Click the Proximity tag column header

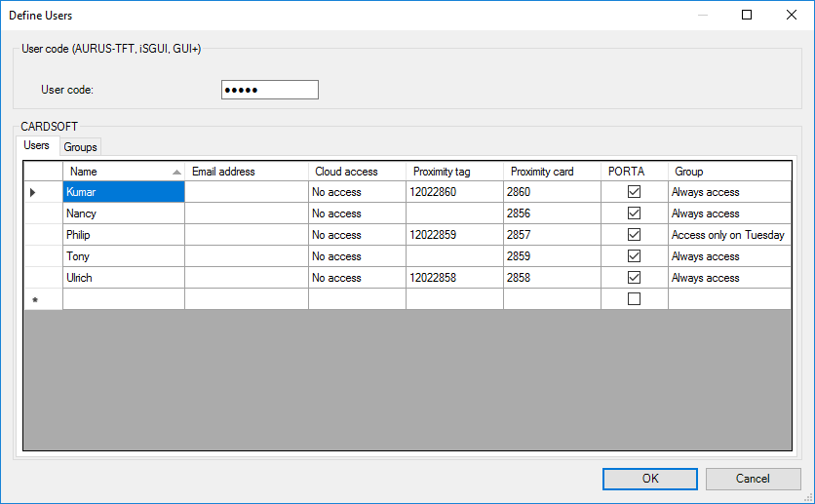(454, 172)
